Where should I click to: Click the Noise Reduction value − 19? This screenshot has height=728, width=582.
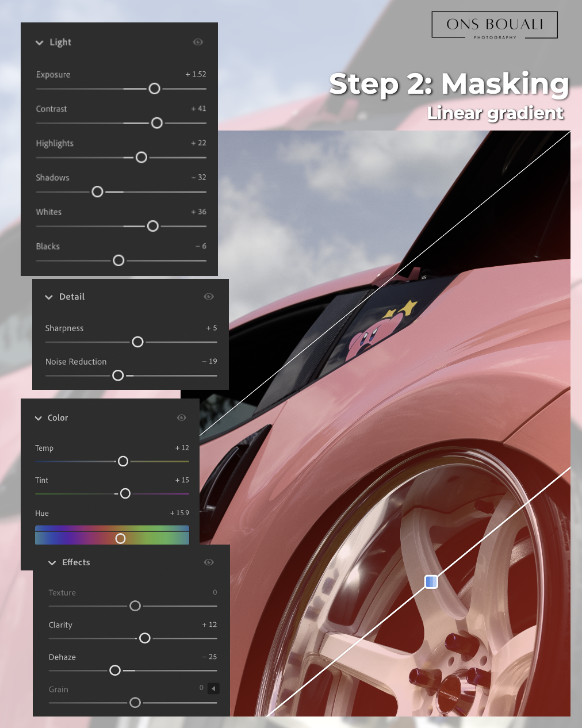209,362
